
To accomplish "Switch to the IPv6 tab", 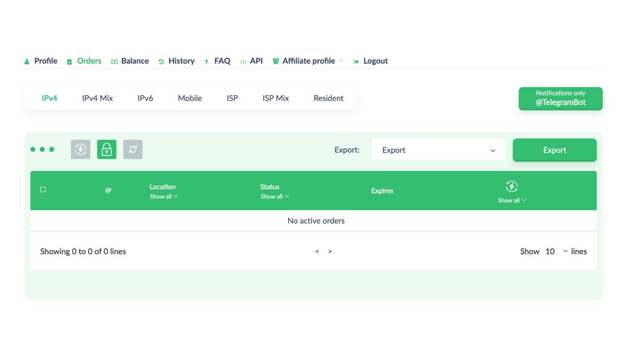I will click(x=145, y=98).
